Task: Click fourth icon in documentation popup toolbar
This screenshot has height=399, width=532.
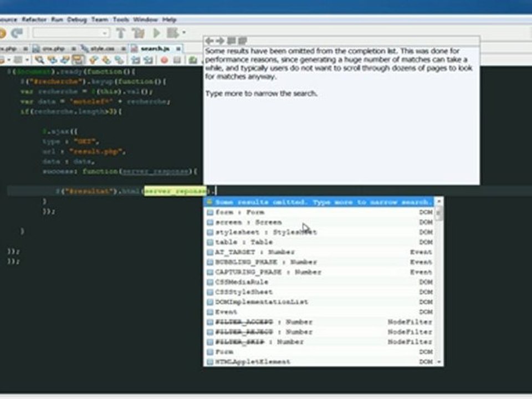Action: click(242, 41)
